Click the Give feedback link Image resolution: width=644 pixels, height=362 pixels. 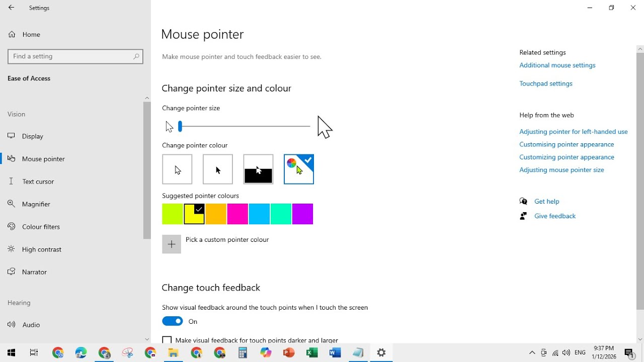tap(555, 216)
